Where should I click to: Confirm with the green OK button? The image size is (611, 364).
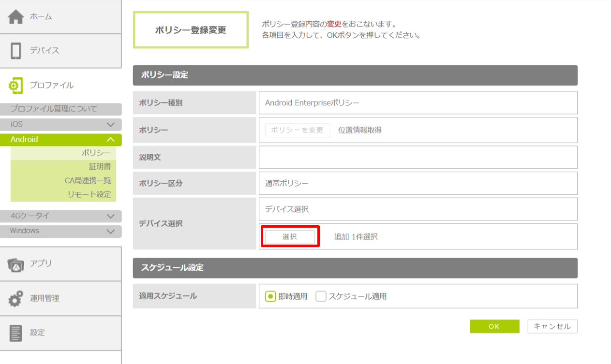point(494,326)
